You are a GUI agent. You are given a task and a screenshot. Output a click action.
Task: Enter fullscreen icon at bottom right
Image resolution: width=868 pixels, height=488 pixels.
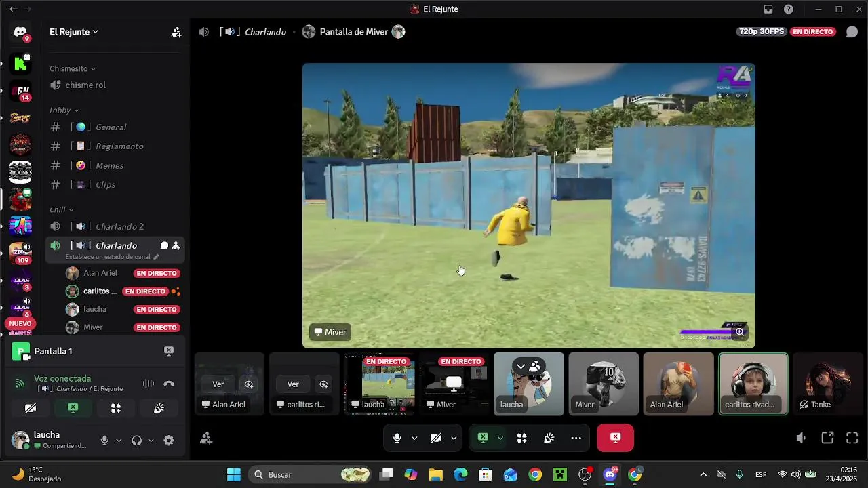tap(852, 439)
